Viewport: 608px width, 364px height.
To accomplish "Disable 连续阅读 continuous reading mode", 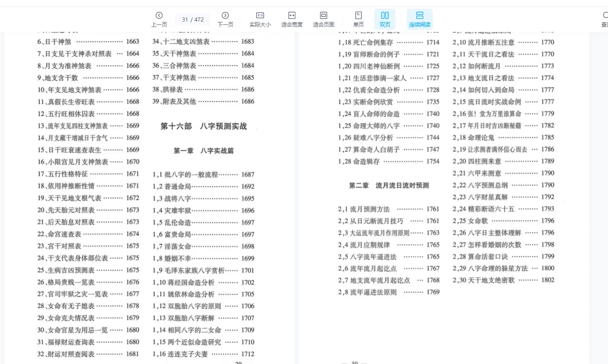I will (x=420, y=19).
